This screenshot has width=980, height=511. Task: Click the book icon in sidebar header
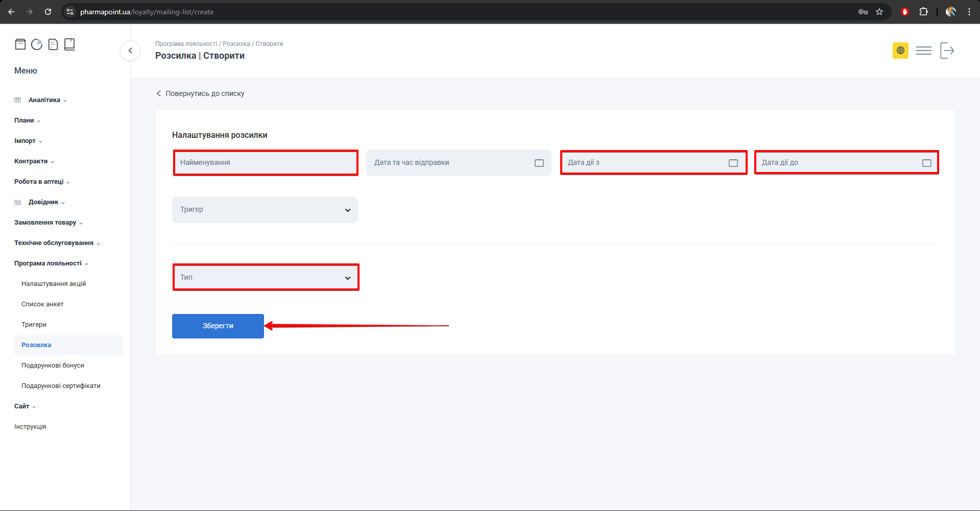tap(69, 44)
